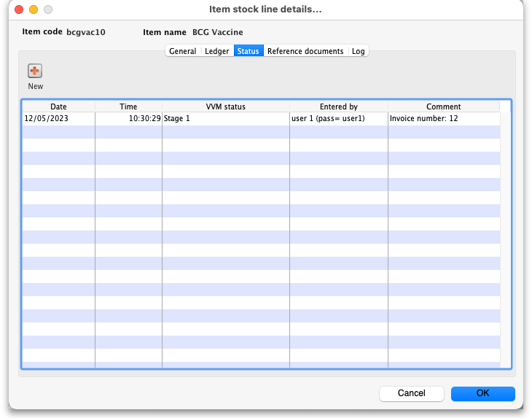Select the Invoice number: 12 comment
532x418 pixels.
click(423, 118)
